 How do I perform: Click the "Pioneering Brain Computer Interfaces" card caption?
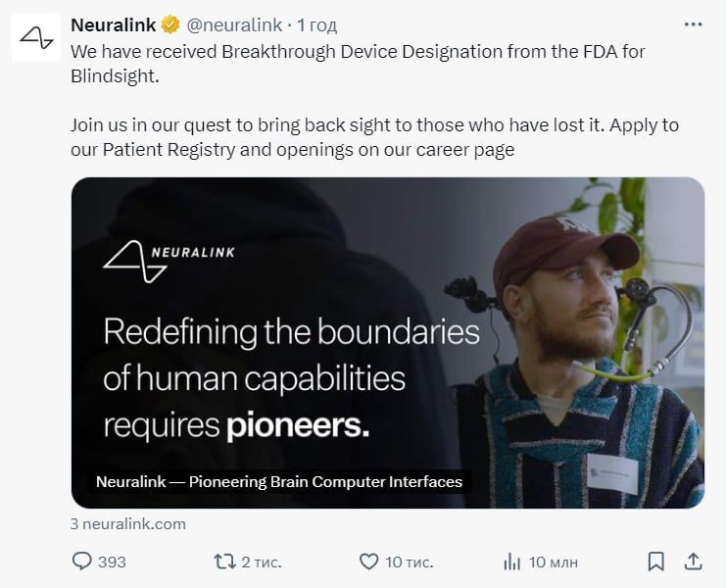click(x=279, y=482)
